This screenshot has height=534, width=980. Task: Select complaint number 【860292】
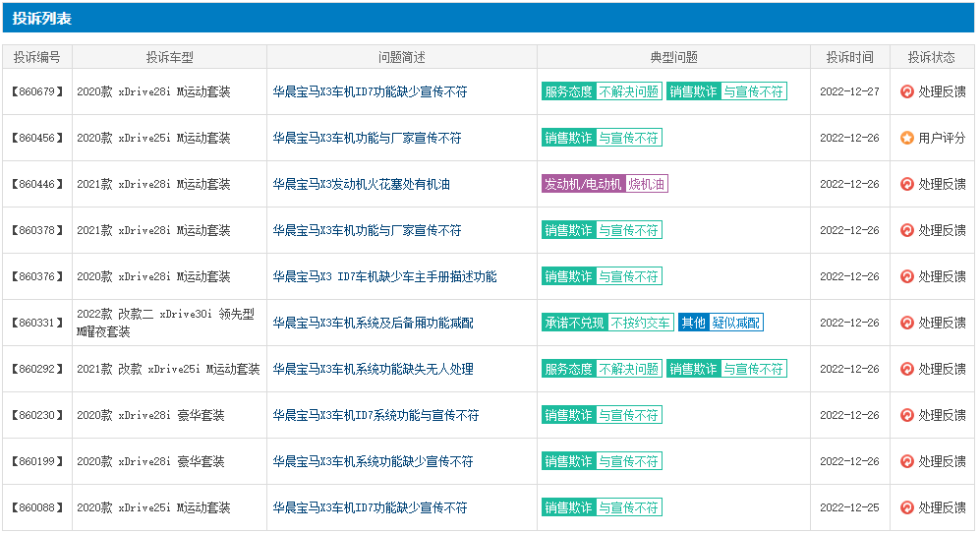coord(37,370)
